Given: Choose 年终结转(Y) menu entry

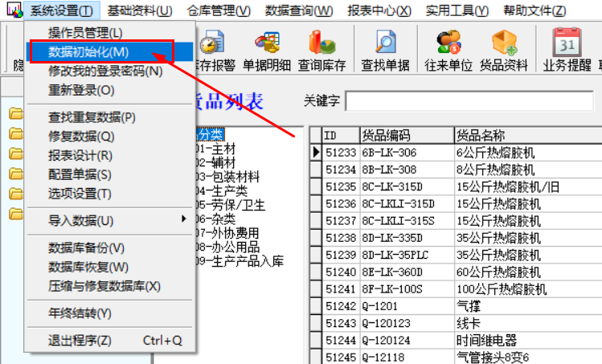Looking at the screenshot, I should click(110, 313).
